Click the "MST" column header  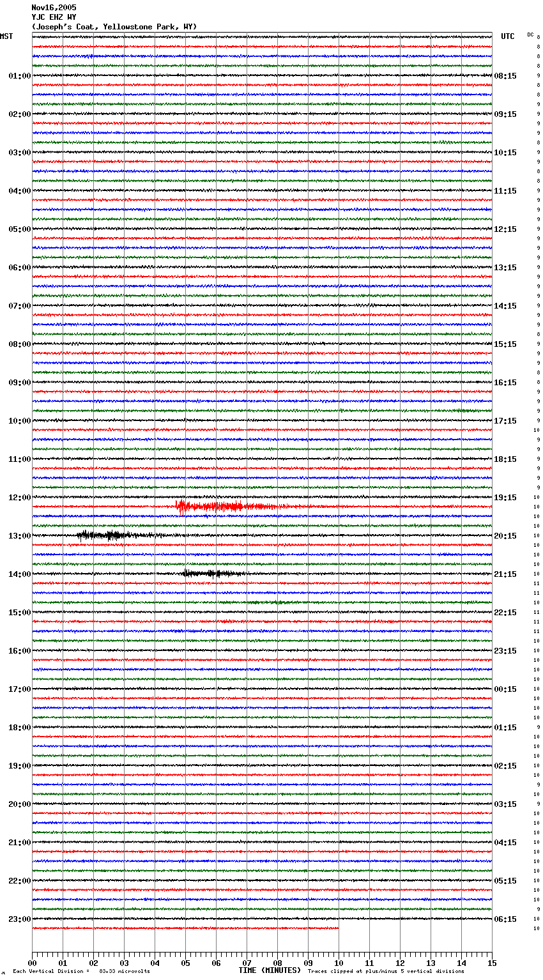(6, 36)
